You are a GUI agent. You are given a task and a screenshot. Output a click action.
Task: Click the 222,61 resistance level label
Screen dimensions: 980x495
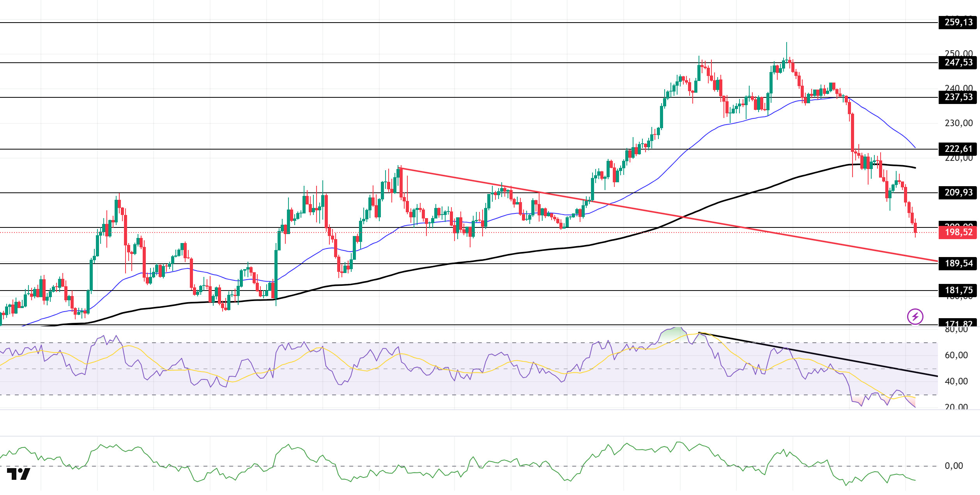(959, 149)
